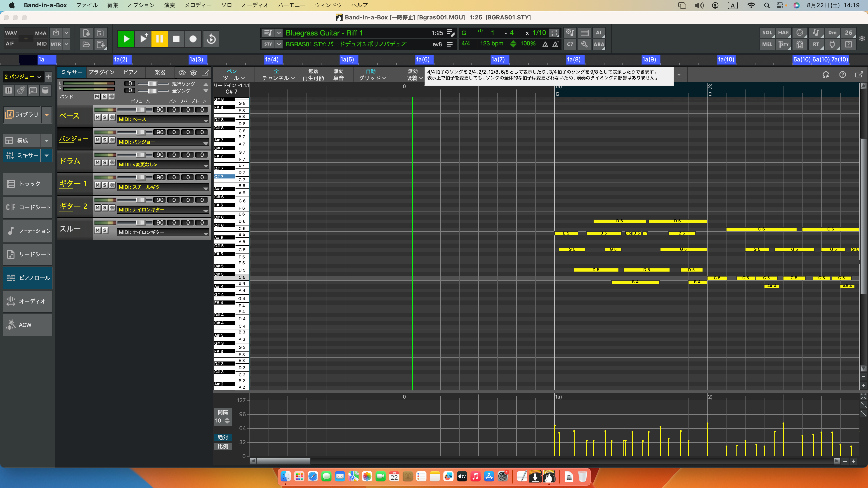Click the song settings gear-and-note icon
Screen dimensions: 868x488
[x=570, y=33]
